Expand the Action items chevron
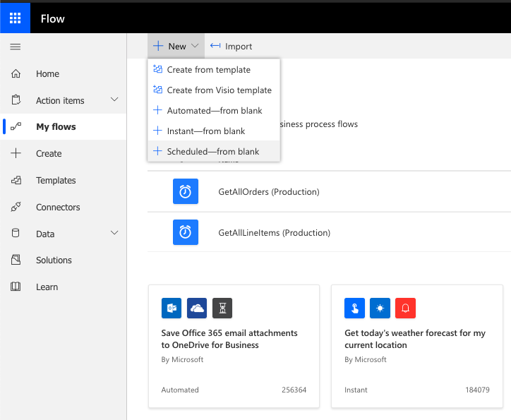 pos(114,100)
